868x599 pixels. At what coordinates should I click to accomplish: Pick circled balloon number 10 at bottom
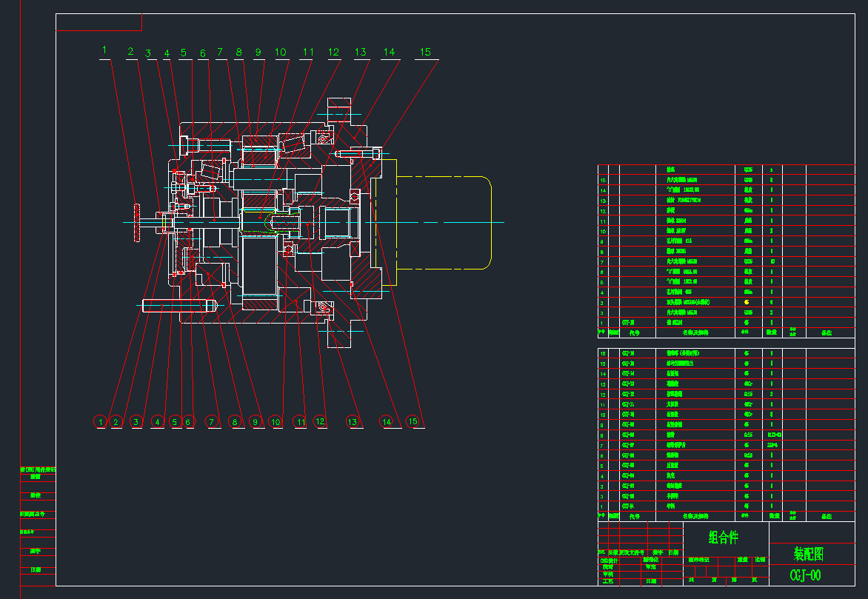point(276,422)
